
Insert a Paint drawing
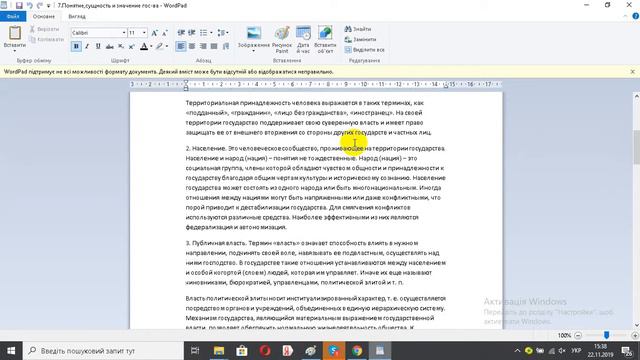pyautogui.click(x=282, y=40)
